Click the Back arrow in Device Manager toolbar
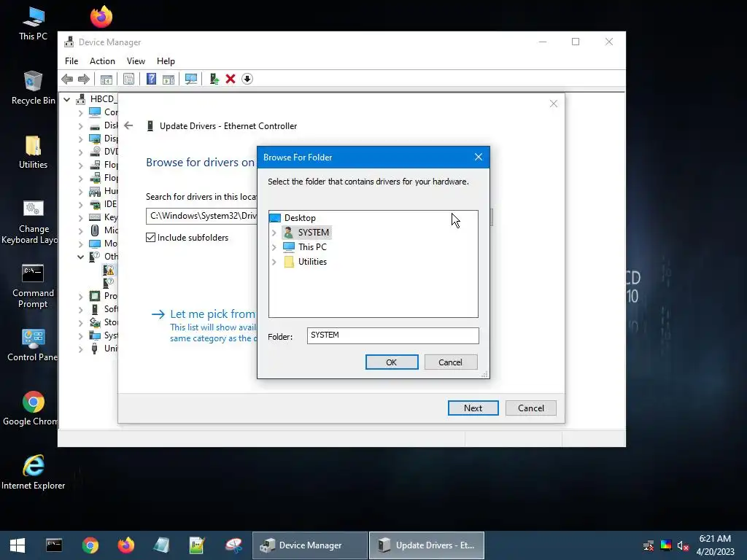The width and height of the screenshot is (747, 560). [x=67, y=79]
